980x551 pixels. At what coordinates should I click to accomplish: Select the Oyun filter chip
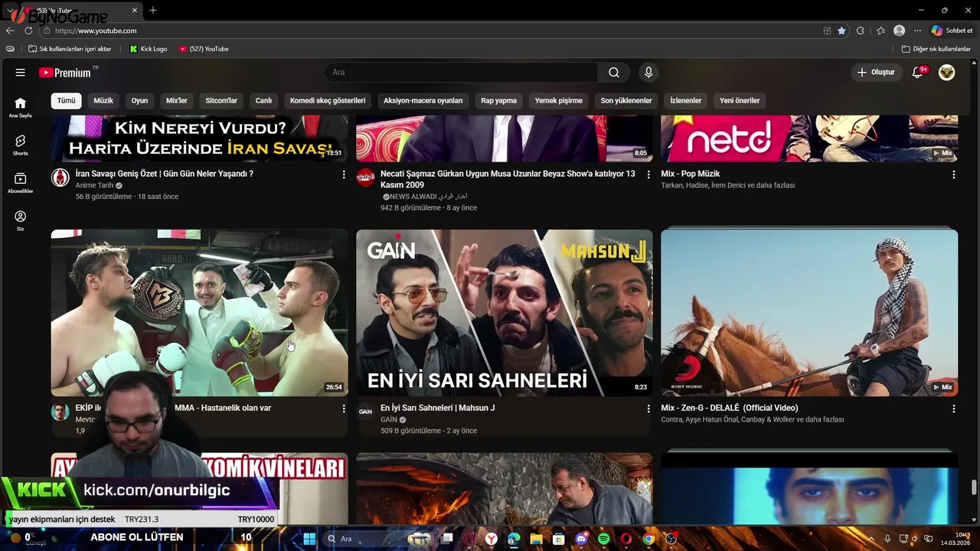tap(139, 100)
